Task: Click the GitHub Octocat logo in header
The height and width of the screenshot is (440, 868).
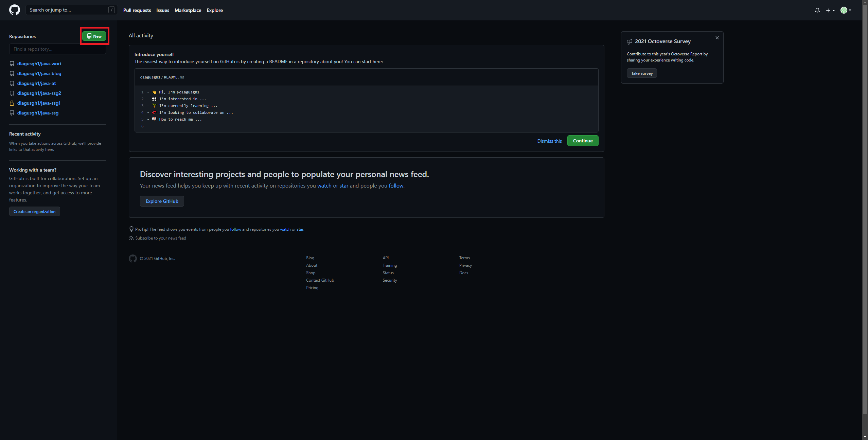Action: pos(15,10)
